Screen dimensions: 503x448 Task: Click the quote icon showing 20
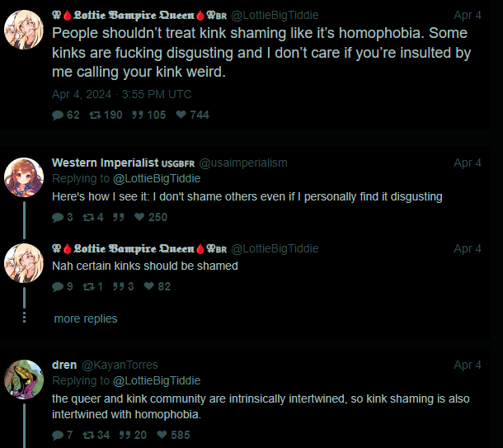coord(125,435)
